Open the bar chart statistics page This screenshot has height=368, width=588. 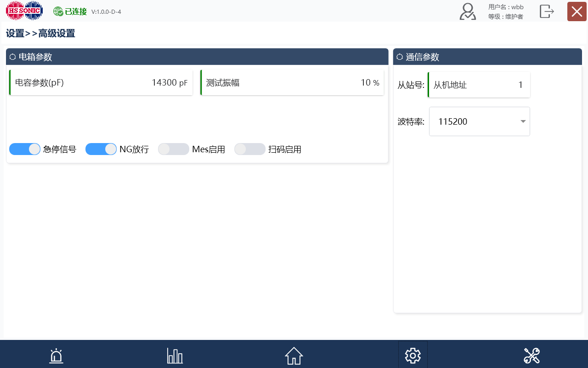175,356
